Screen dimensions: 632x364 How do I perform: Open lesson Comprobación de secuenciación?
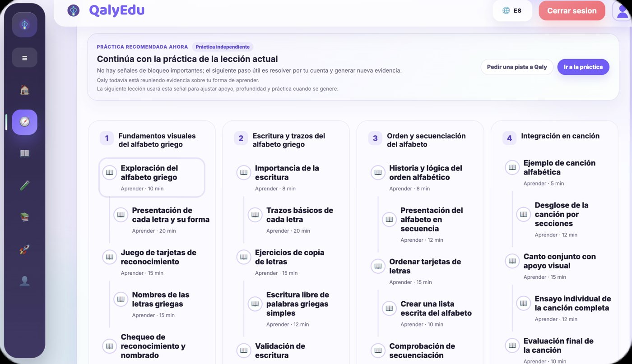(x=423, y=350)
